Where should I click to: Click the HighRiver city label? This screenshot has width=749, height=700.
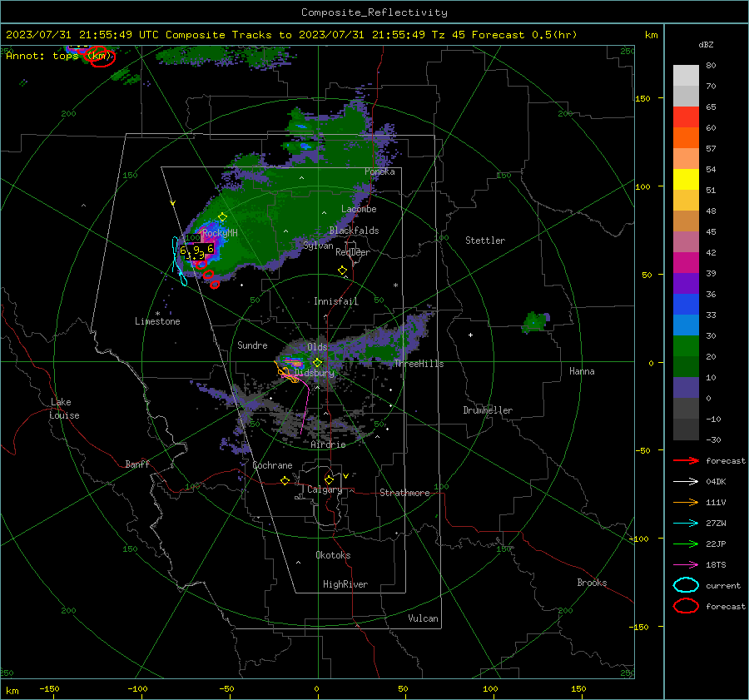[345, 584]
